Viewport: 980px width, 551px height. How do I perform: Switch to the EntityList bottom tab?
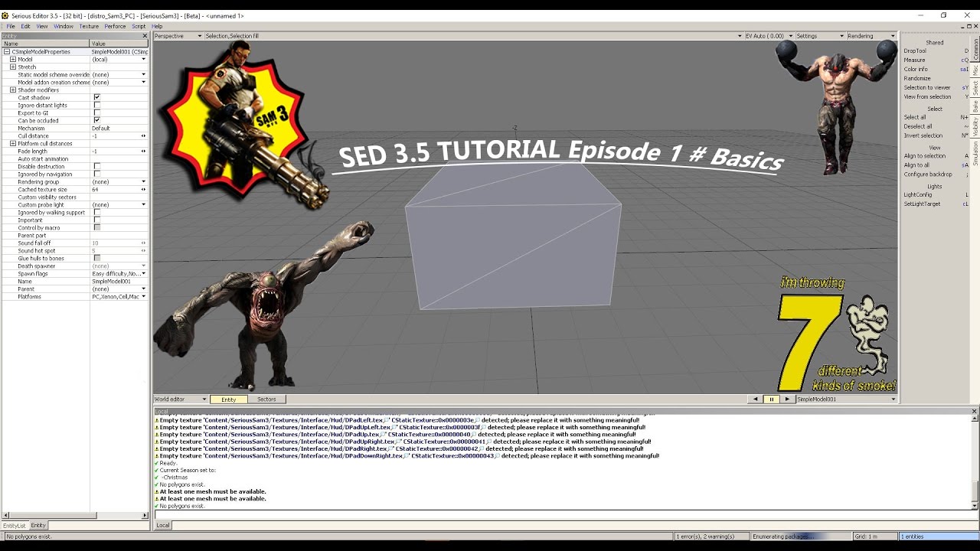(x=14, y=525)
